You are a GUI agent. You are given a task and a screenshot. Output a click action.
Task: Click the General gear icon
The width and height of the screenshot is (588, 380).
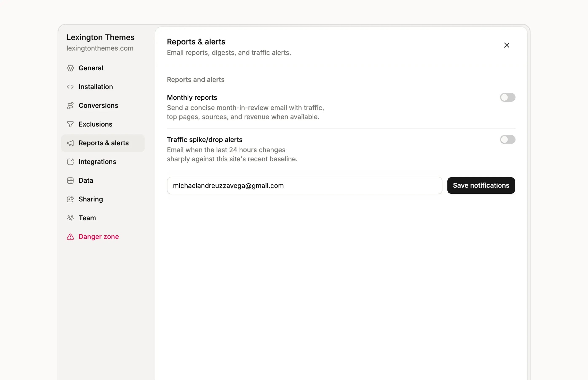coord(70,68)
